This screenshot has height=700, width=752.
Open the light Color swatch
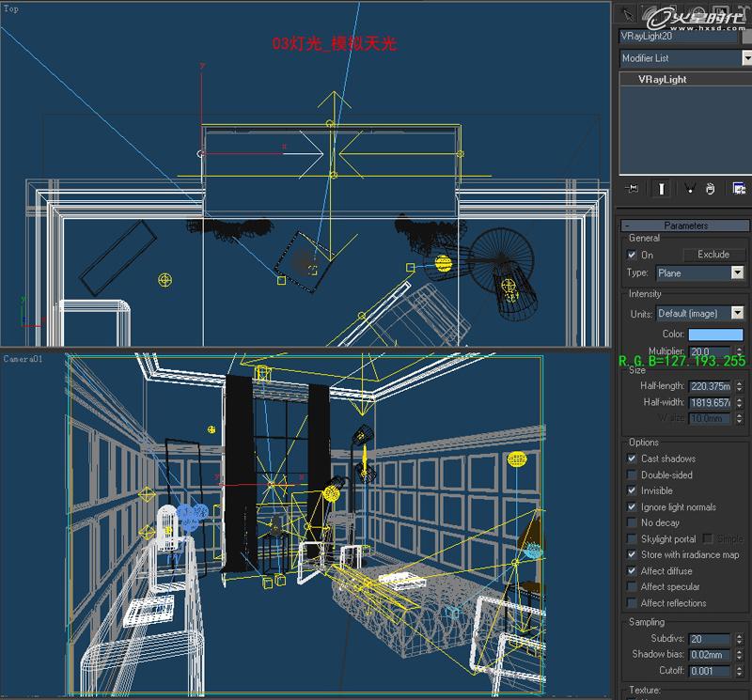point(715,334)
